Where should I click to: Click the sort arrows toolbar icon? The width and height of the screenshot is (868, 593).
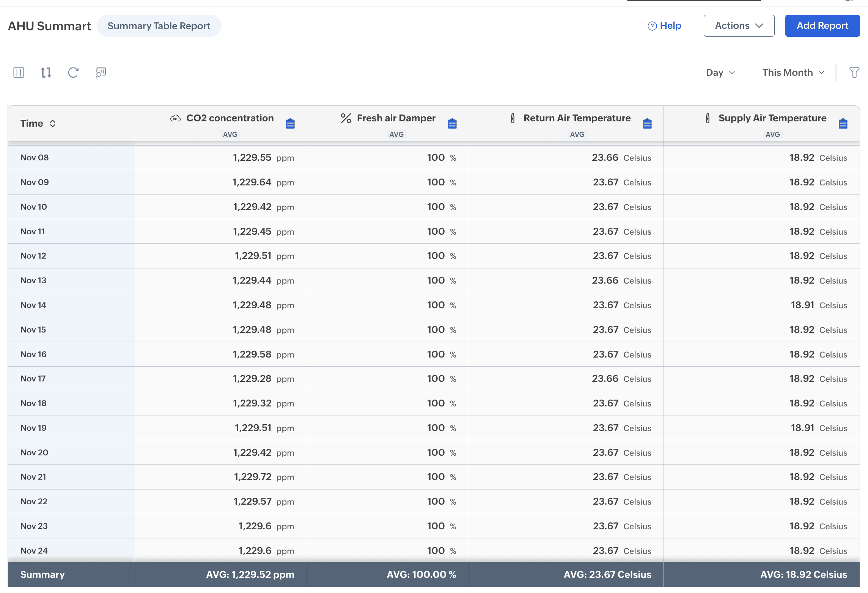[x=46, y=72]
